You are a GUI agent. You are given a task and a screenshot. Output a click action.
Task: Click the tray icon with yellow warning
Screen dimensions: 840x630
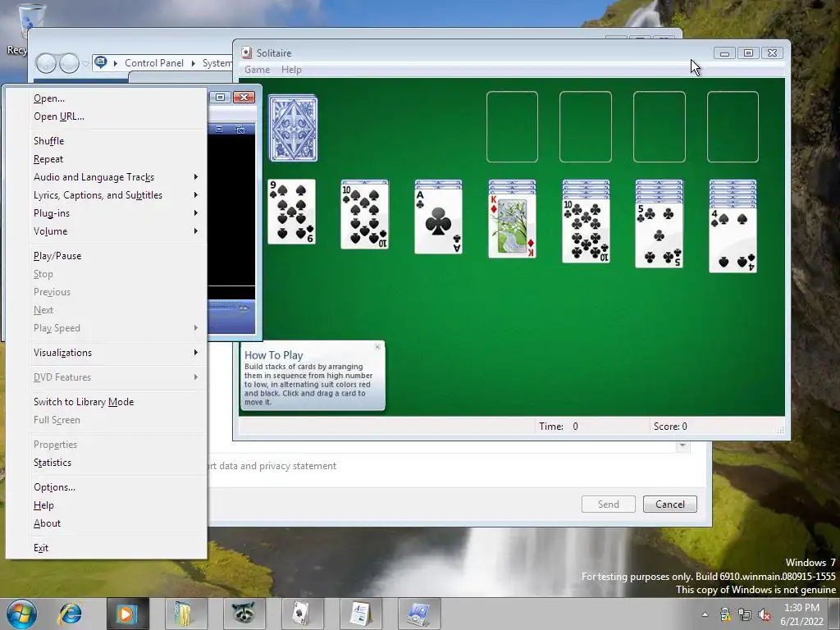coord(726,614)
